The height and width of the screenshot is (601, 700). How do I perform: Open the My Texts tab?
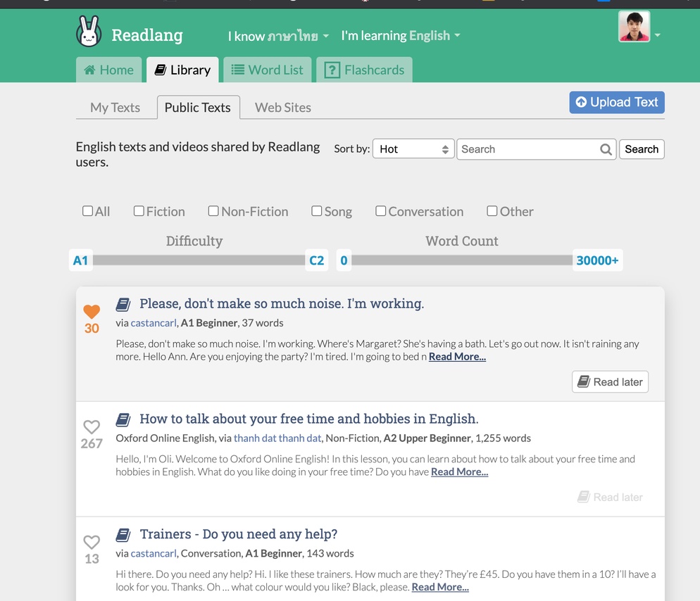pos(115,108)
